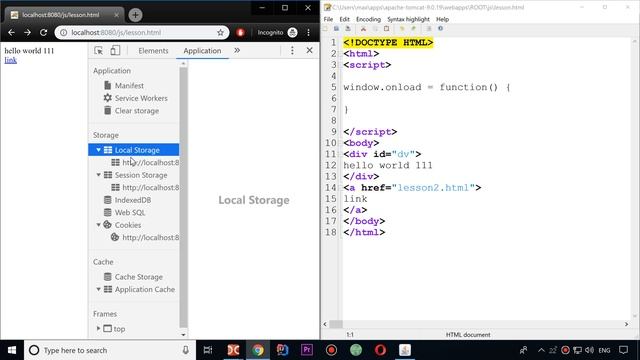Click editor save toolbar icon
The height and width of the screenshot is (360, 640).
tap(336, 29)
